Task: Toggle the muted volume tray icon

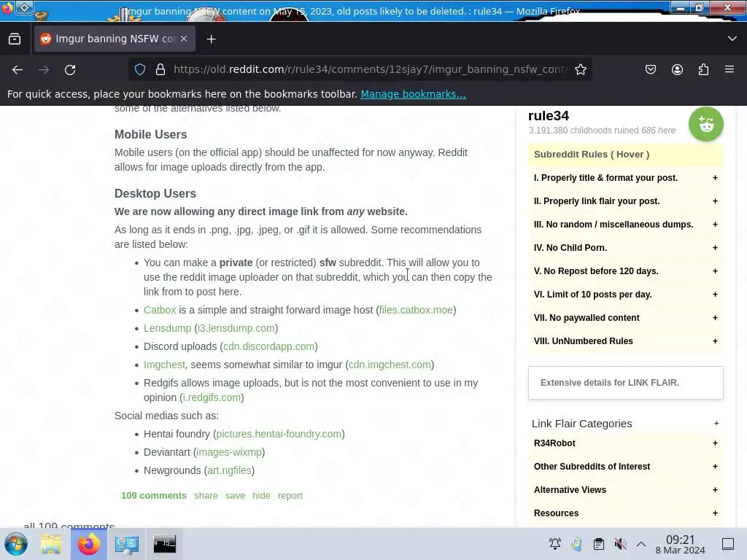Action: 620,544
